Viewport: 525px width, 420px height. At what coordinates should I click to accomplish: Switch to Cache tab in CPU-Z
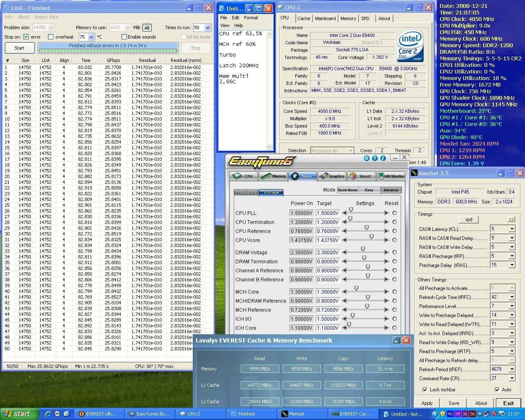[x=304, y=18]
